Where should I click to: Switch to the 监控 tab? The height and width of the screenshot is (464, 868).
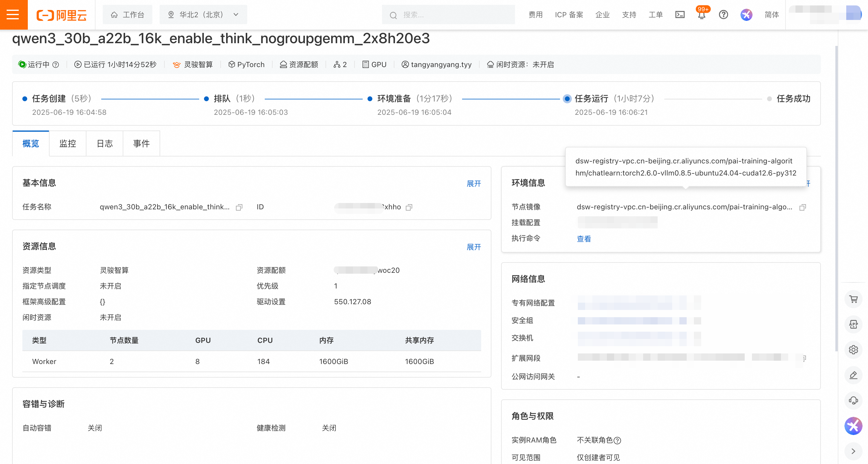coord(67,143)
